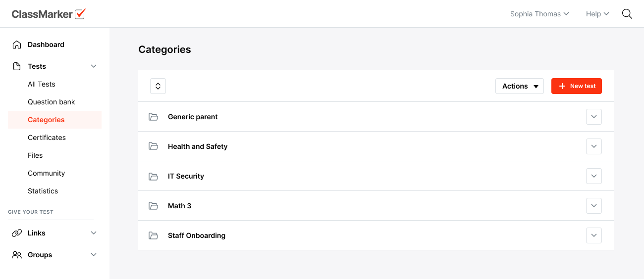The image size is (644, 279).
Task: Click the Generic parent folder icon
Action: [154, 117]
